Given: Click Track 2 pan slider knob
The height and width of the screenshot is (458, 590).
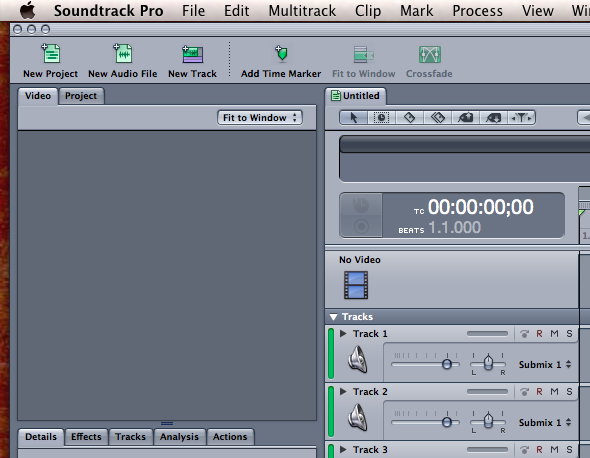Looking at the screenshot, I should 488,420.
